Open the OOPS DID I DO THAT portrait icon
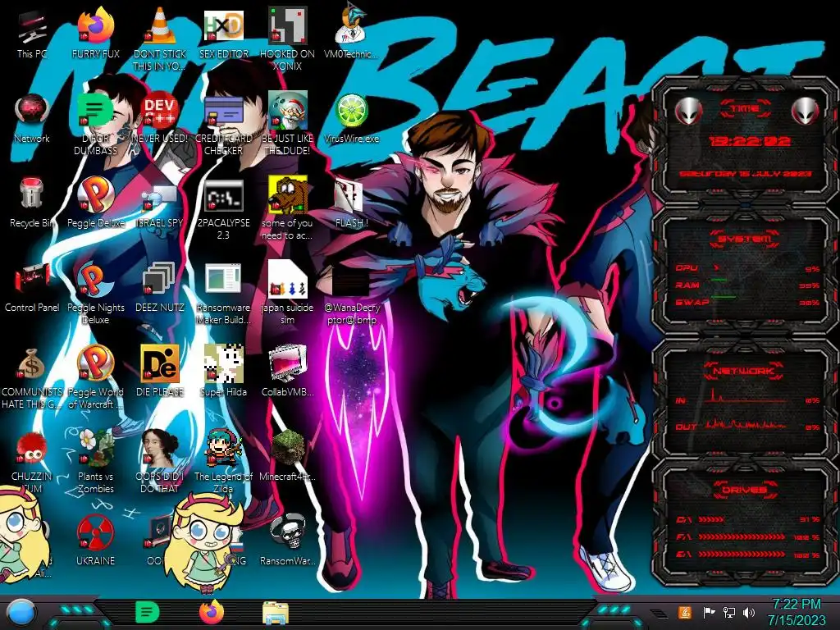Screen dimensions: 840x630 [x=160, y=462]
